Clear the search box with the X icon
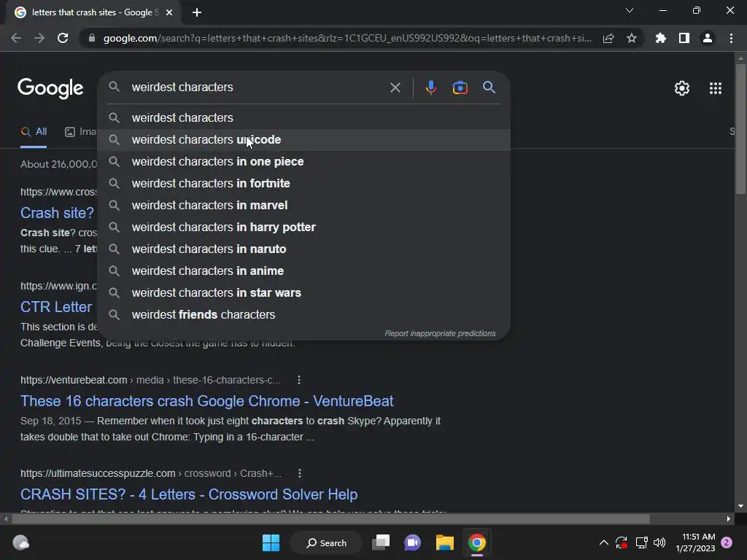 tap(395, 87)
